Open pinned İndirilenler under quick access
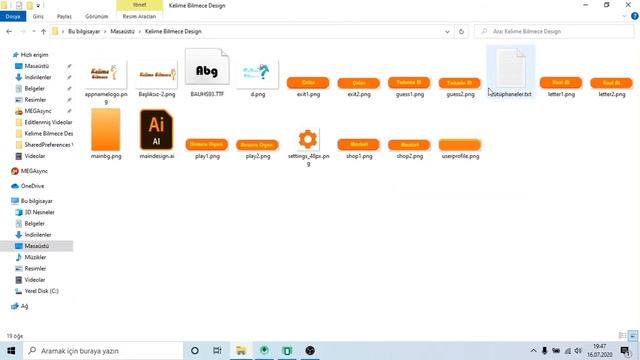This screenshot has width=640, height=360. [38, 77]
